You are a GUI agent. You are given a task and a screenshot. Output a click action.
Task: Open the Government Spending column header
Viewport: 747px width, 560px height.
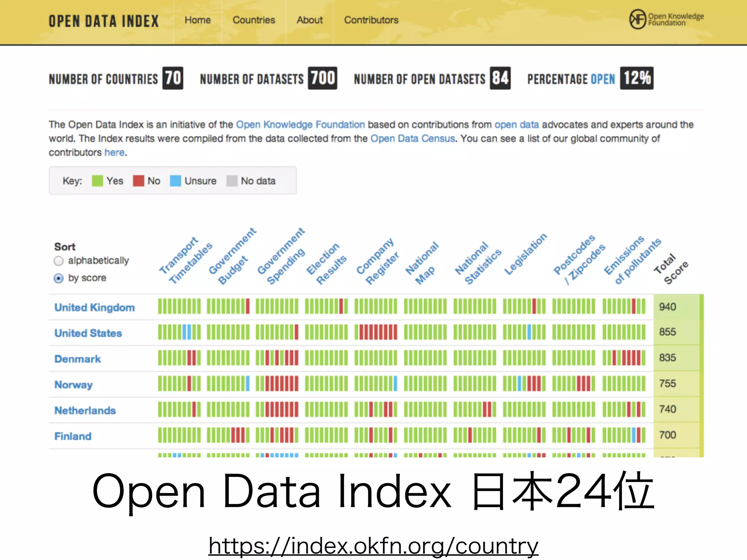tap(281, 256)
